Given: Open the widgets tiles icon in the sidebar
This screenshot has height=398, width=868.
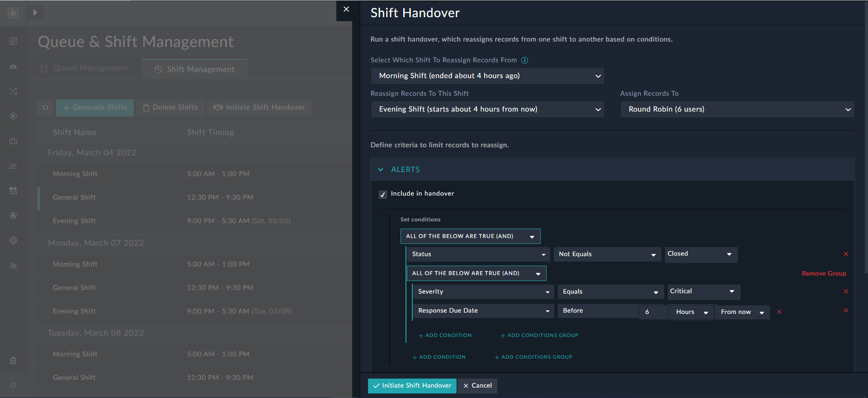Looking at the screenshot, I should pyautogui.click(x=13, y=191).
